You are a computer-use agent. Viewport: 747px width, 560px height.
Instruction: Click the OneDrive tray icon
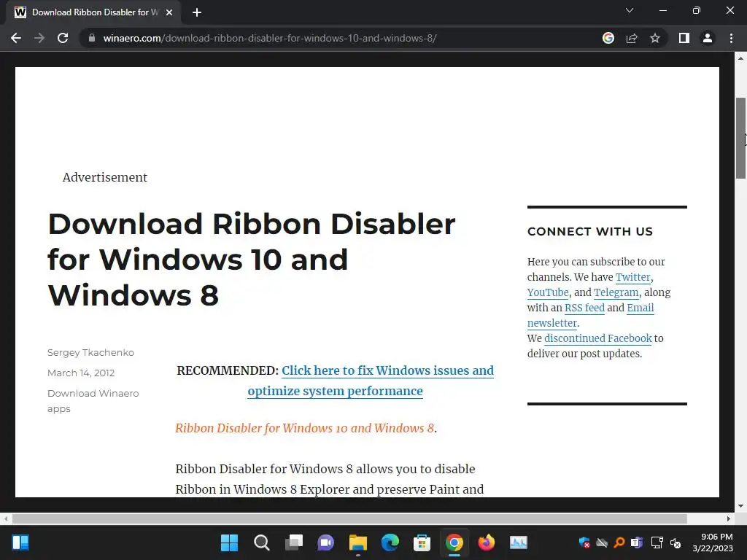coord(602,542)
